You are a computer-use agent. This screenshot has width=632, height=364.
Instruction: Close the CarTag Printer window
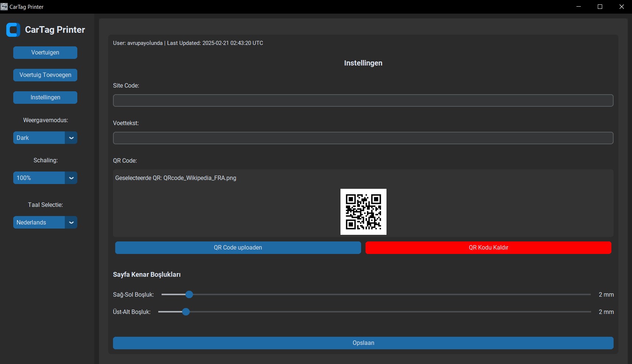pos(621,7)
